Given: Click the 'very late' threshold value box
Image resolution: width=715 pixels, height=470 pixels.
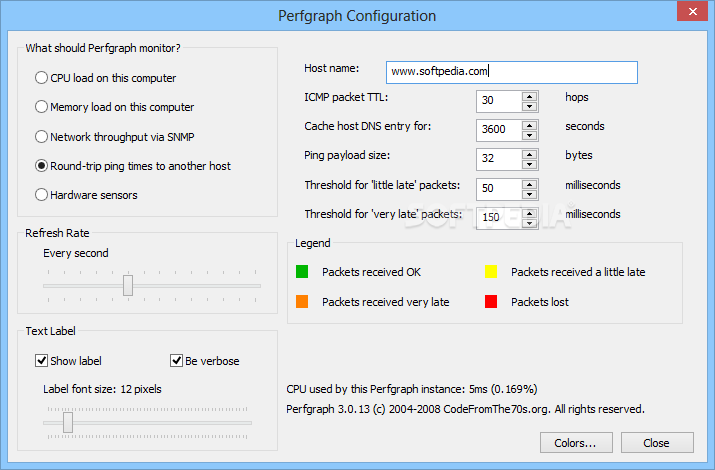Looking at the screenshot, I should pyautogui.click(x=499, y=218).
